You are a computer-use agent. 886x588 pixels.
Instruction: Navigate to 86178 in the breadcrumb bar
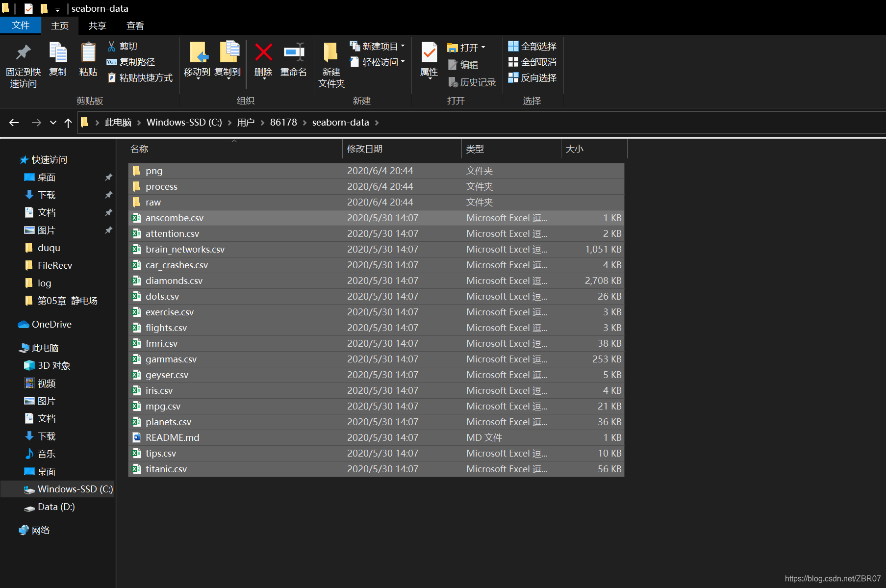coord(283,122)
